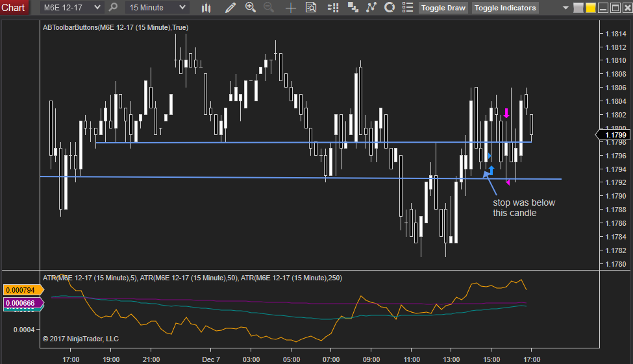Click the 1.1806 price axis label
Viewport: 633px width, 364px height.
(x=615, y=88)
